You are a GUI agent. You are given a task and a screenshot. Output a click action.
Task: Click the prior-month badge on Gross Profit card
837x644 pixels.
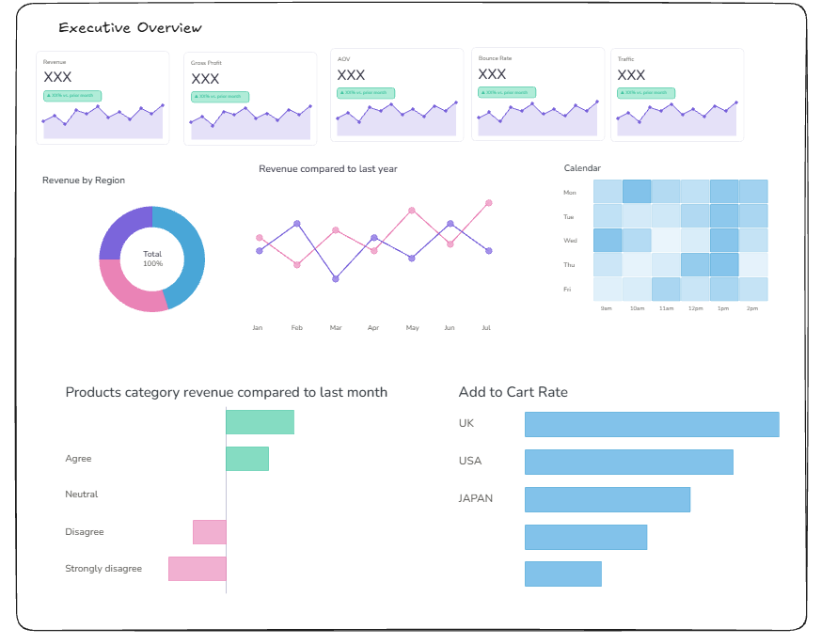click(x=220, y=97)
